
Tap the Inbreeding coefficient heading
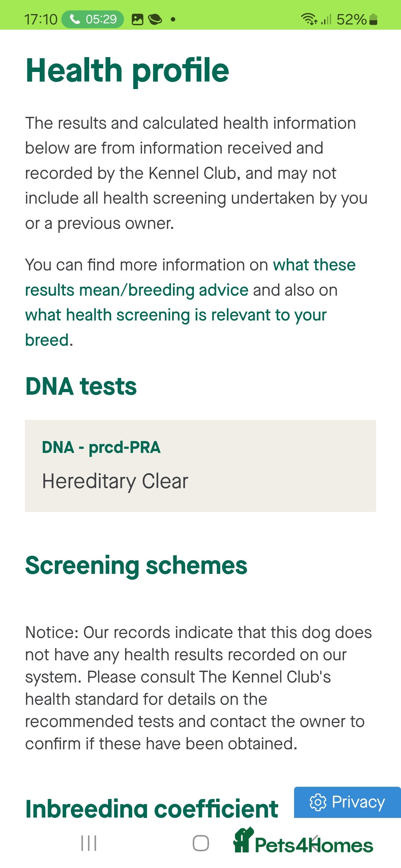click(151, 809)
